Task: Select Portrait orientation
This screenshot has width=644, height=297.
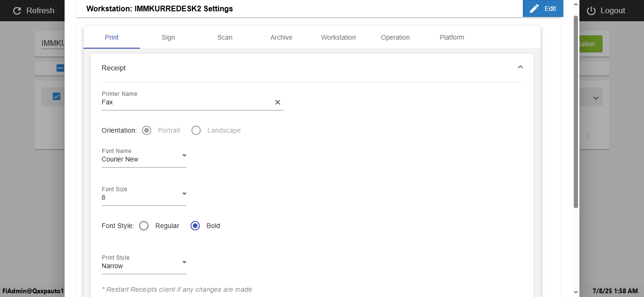Action: 147,130
